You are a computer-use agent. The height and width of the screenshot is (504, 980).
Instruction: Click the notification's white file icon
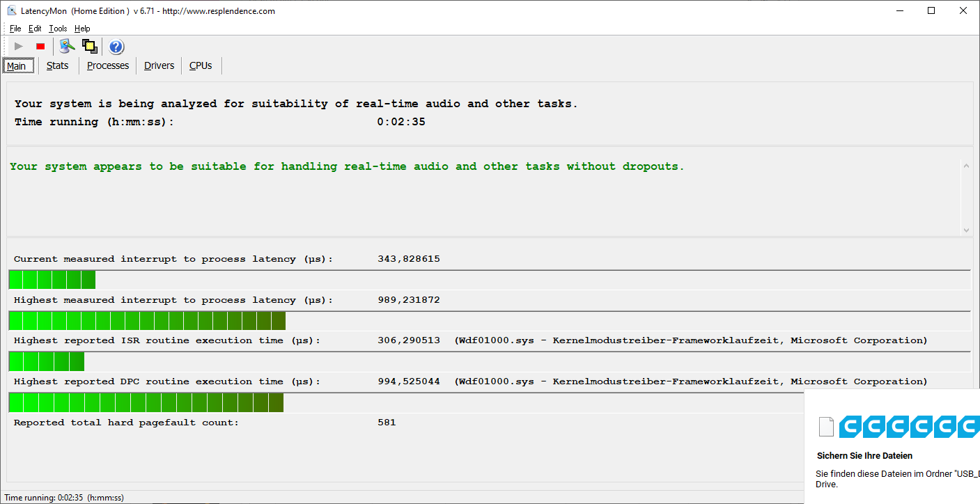click(826, 426)
